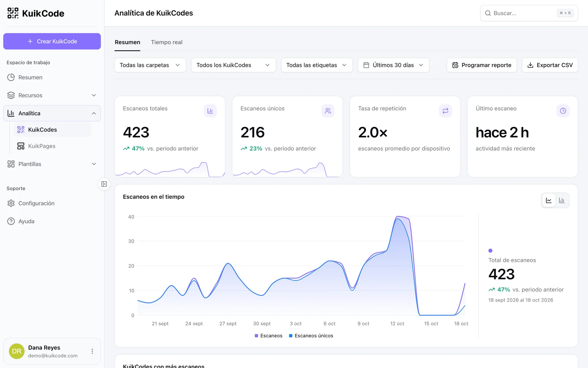The height and width of the screenshot is (368, 588).
Task: Open KuikPages under Analítica
Action: (x=52, y=146)
